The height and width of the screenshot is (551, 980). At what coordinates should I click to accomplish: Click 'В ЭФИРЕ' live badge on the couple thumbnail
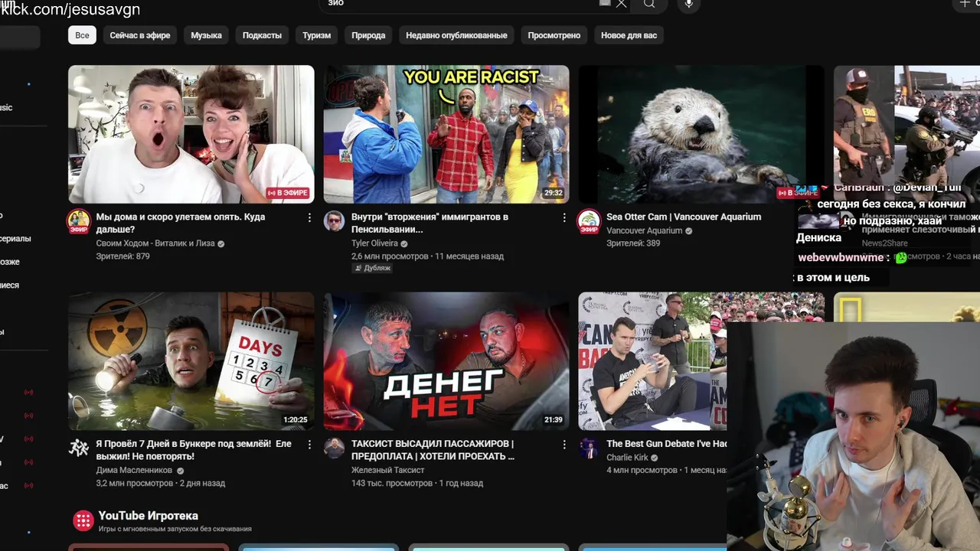click(288, 193)
